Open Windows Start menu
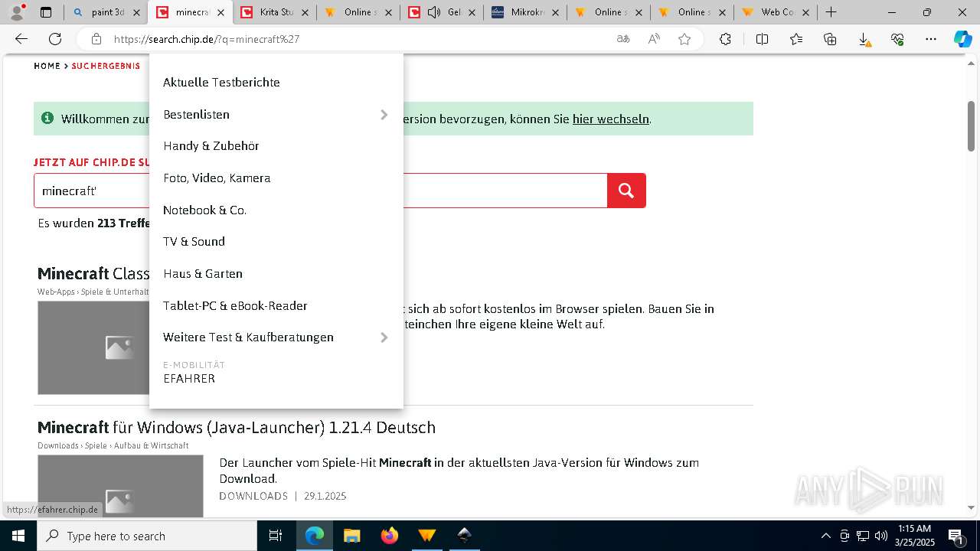The image size is (980, 551). click(18, 536)
